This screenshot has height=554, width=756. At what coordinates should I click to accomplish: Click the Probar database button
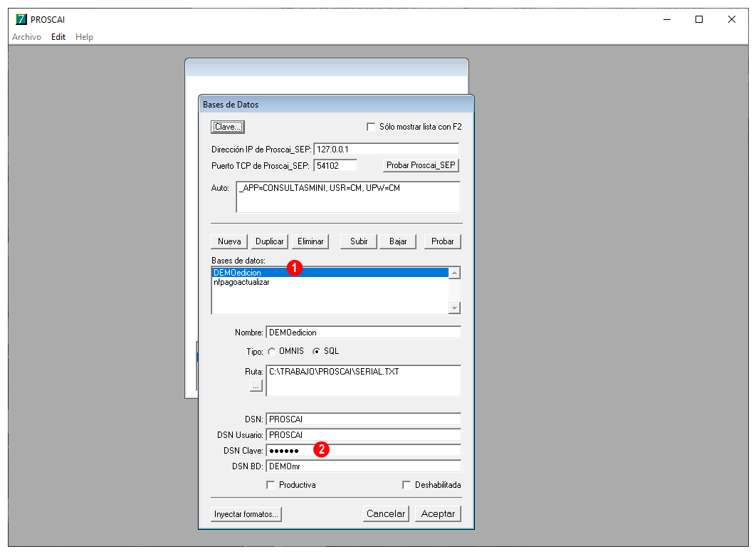443,241
